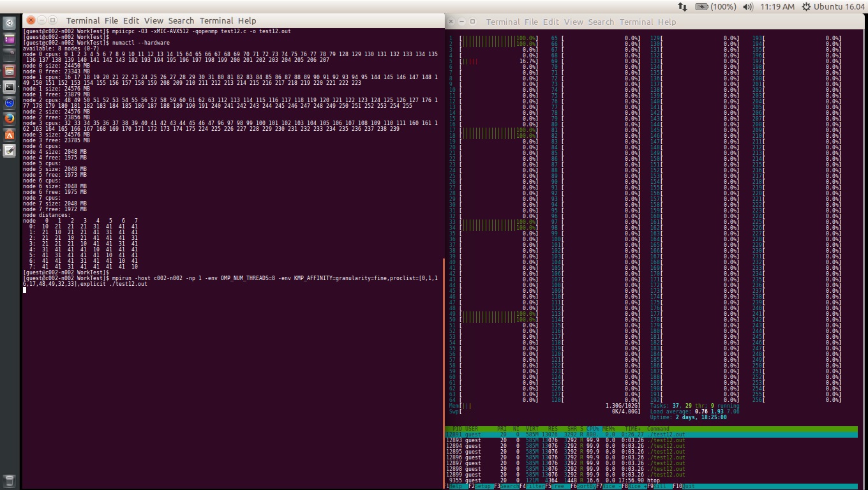The width and height of the screenshot is (868, 490).
Task: Click the network up-down arrows indicator
Action: click(682, 6)
